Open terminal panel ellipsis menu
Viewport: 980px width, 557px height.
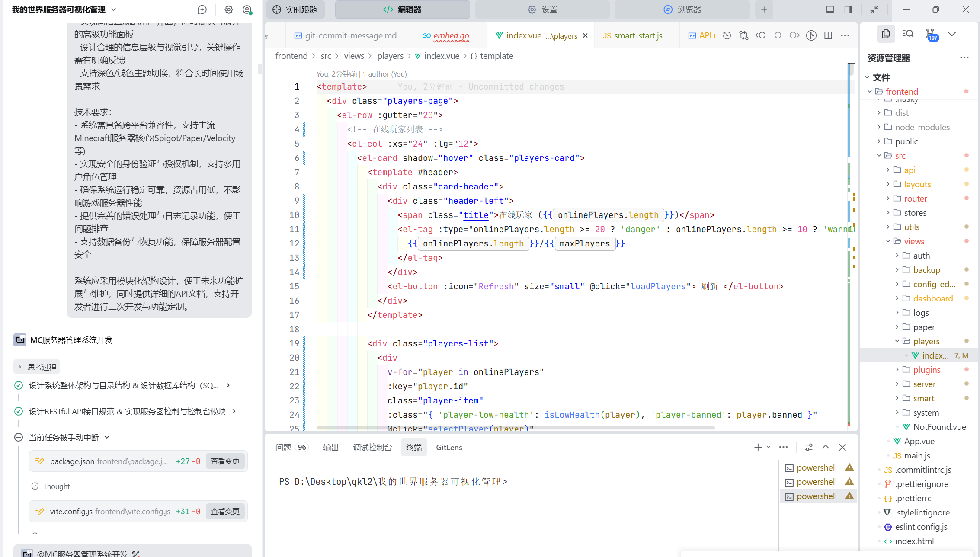(x=783, y=448)
